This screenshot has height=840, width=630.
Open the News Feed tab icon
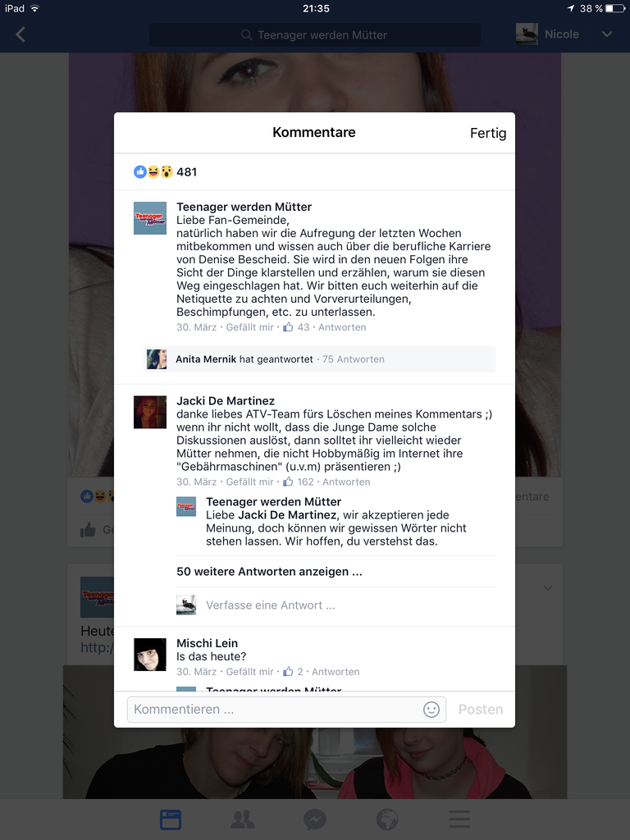click(171, 819)
